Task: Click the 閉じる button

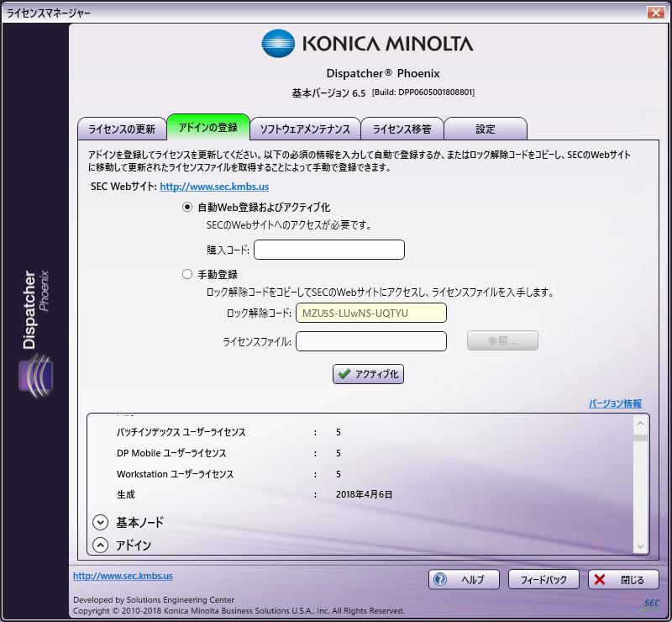Action: click(623, 579)
